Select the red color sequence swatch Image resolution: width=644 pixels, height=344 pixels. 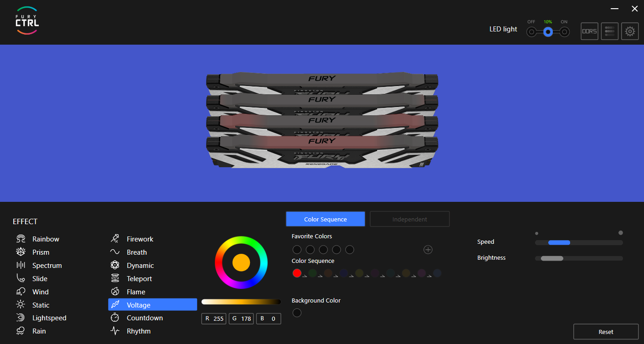(297, 273)
